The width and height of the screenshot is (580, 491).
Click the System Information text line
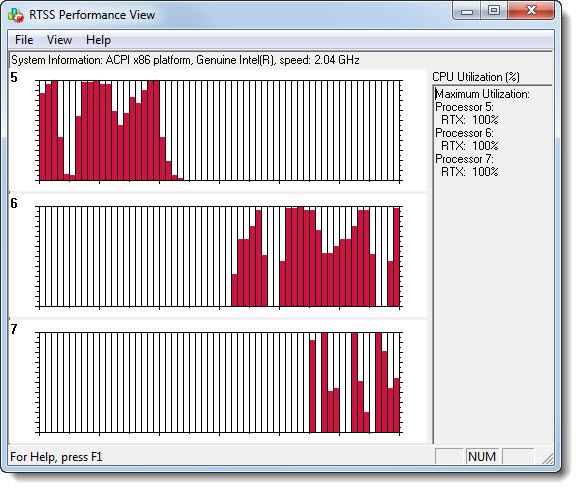click(x=185, y=60)
